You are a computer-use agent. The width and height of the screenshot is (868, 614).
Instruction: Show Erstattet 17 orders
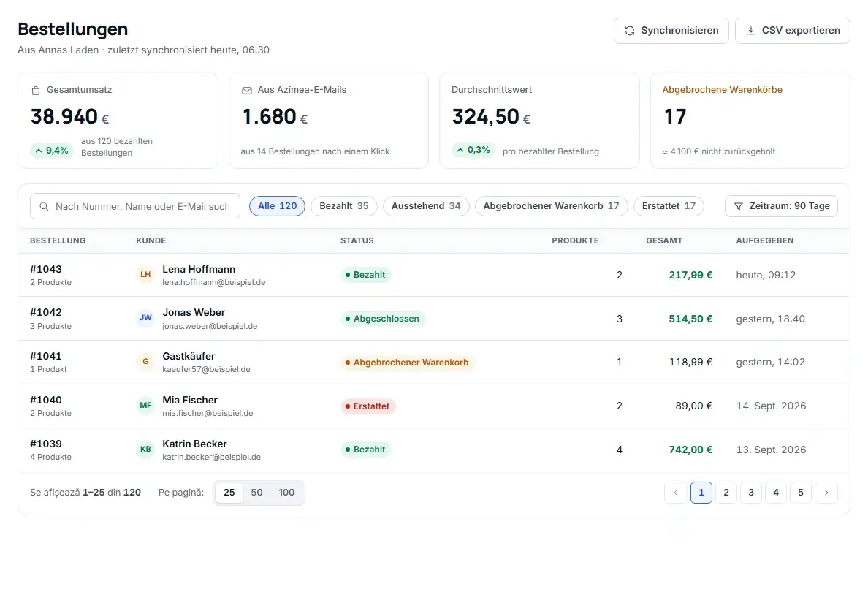(669, 206)
